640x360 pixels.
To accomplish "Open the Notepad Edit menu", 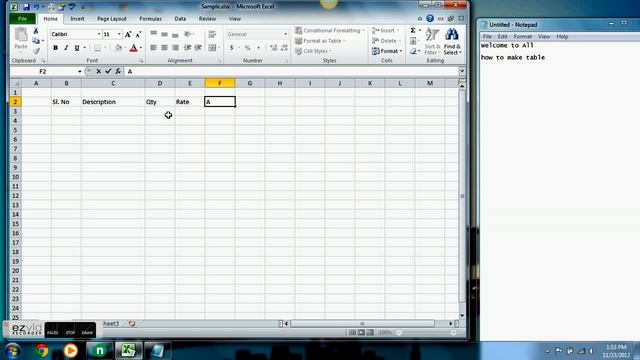I will pos(502,37).
